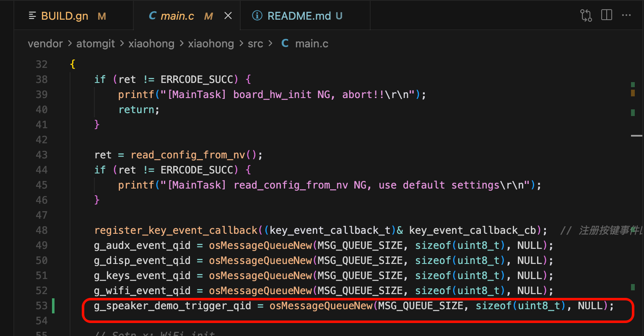This screenshot has height=336, width=644.
Task: Click line number 53
Action: [42, 306]
